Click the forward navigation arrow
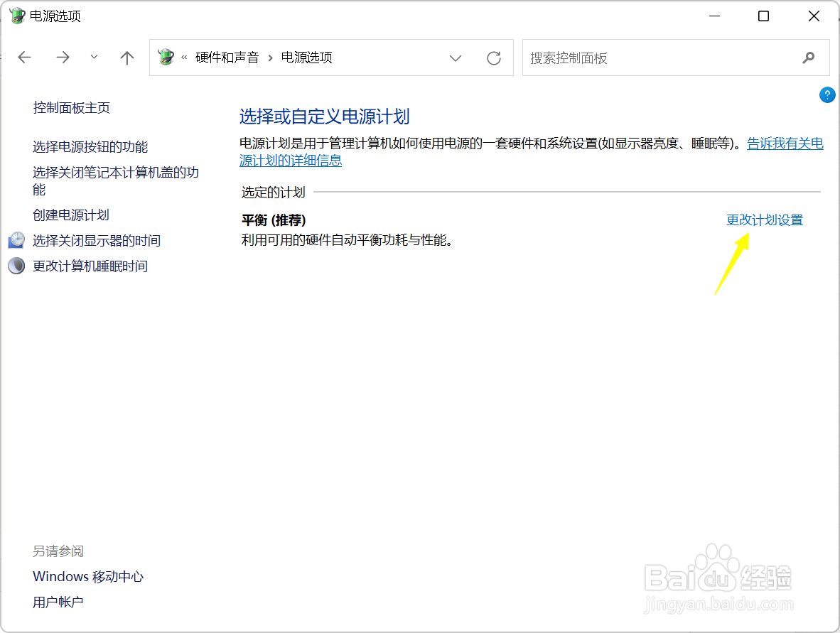840x633 pixels. [x=63, y=58]
